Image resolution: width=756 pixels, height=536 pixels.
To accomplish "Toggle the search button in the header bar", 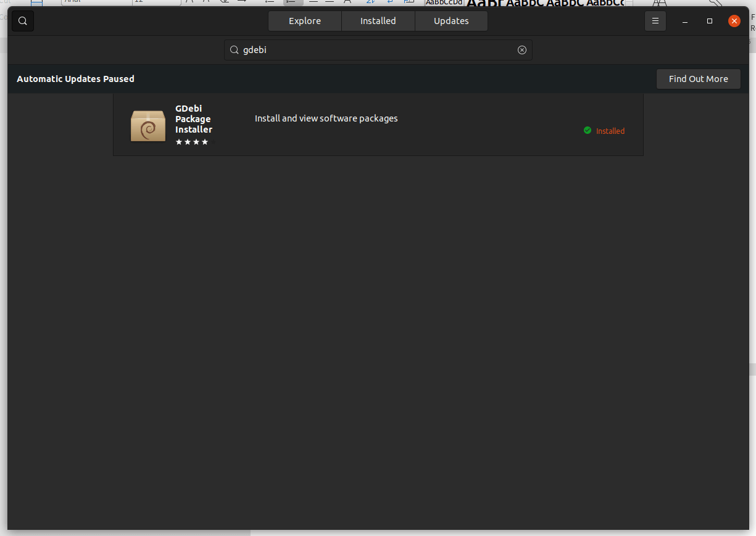I will click(x=23, y=21).
